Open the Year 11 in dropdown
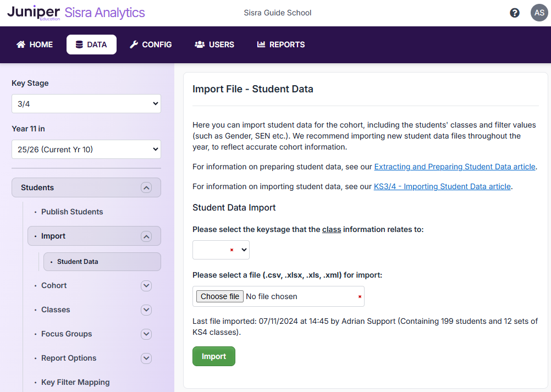Screen dimensions: 551x392 click(86, 149)
